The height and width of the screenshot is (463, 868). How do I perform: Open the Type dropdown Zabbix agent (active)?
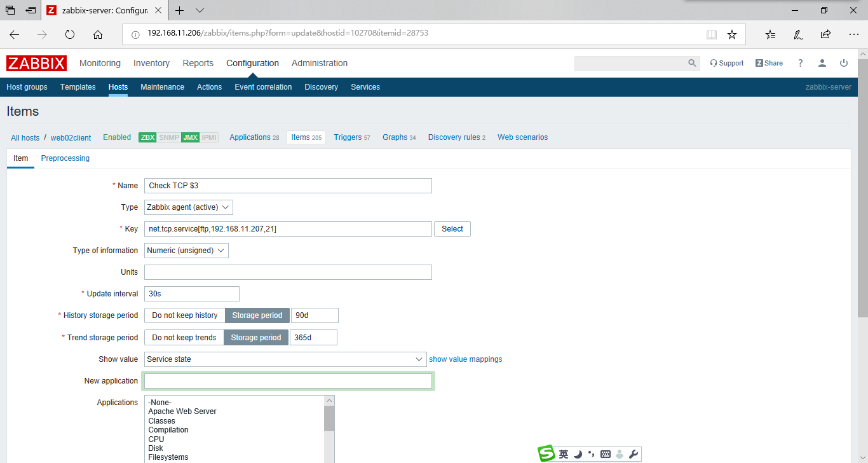click(189, 207)
